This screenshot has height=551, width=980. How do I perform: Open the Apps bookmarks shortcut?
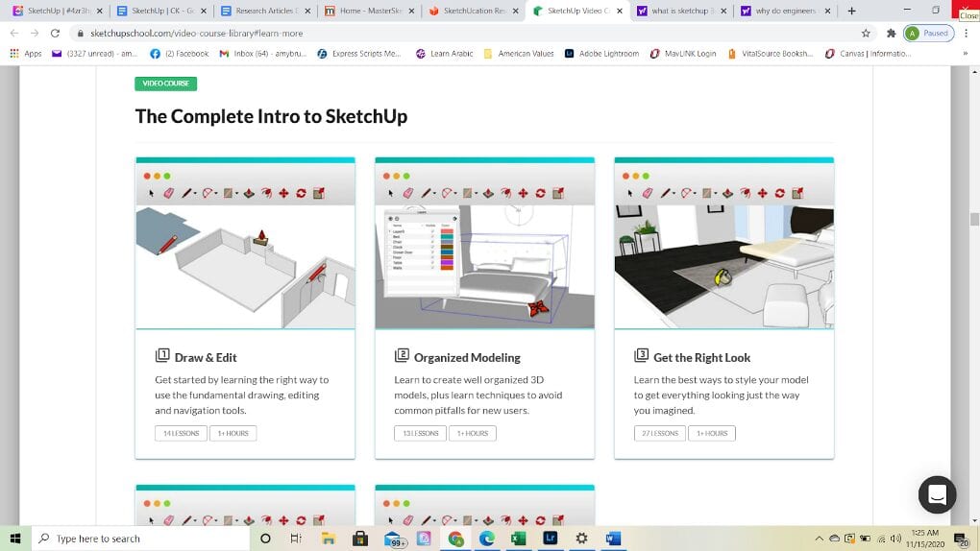(26, 54)
